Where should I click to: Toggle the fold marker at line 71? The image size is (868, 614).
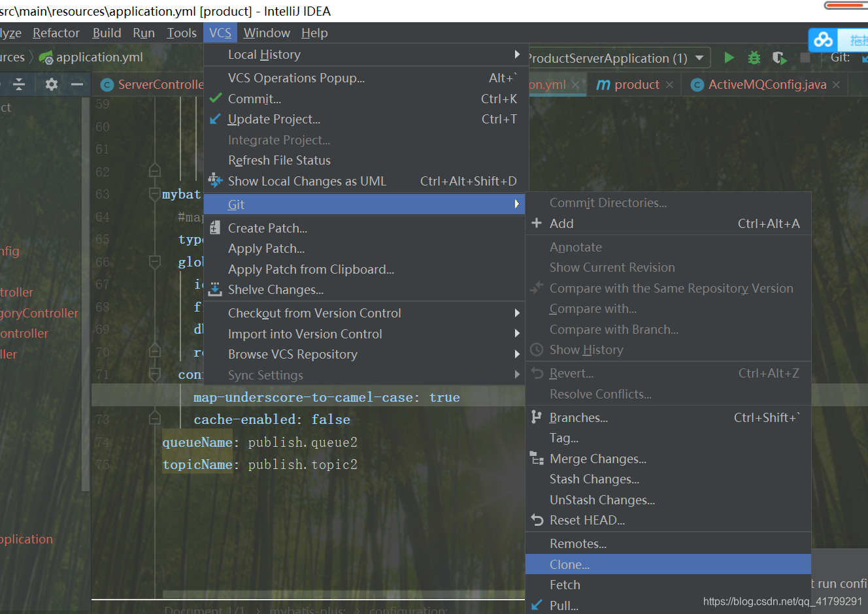tap(155, 374)
